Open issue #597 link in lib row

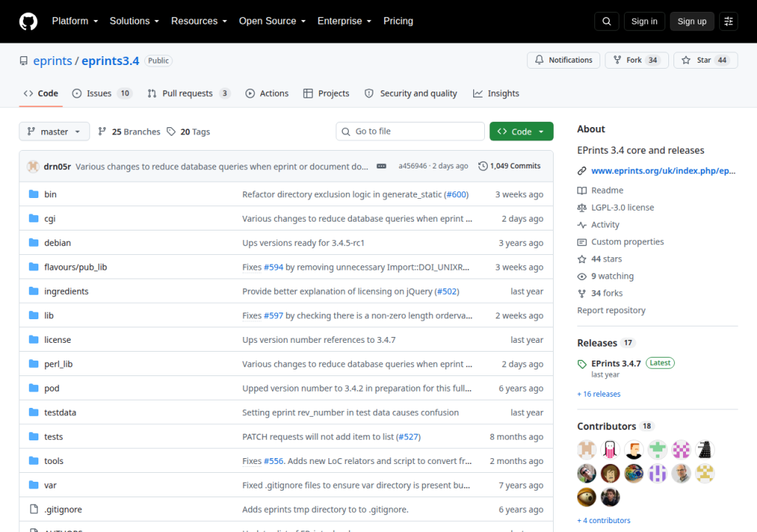coord(274,316)
